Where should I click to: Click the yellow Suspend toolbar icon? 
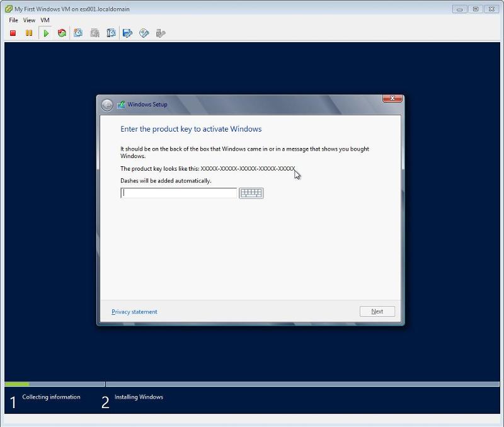click(29, 33)
